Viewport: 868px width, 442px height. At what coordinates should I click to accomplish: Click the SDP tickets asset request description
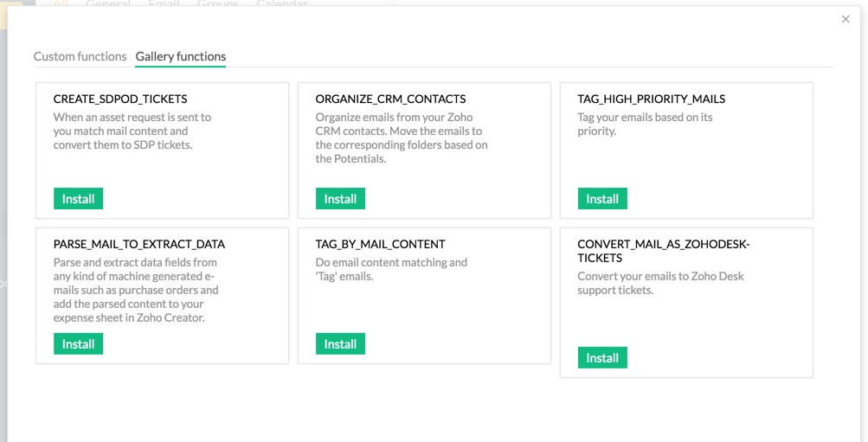click(134, 131)
